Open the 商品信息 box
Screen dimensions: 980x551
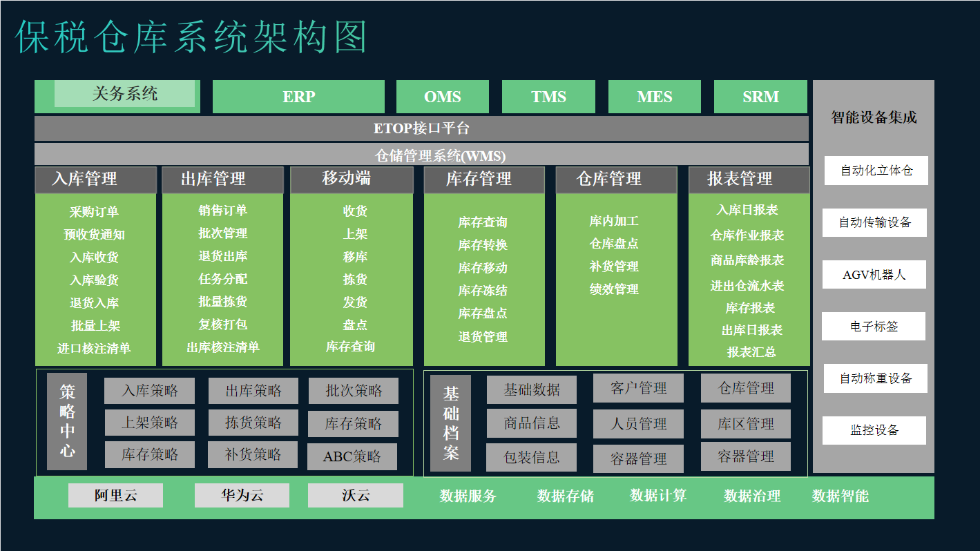[531, 423]
